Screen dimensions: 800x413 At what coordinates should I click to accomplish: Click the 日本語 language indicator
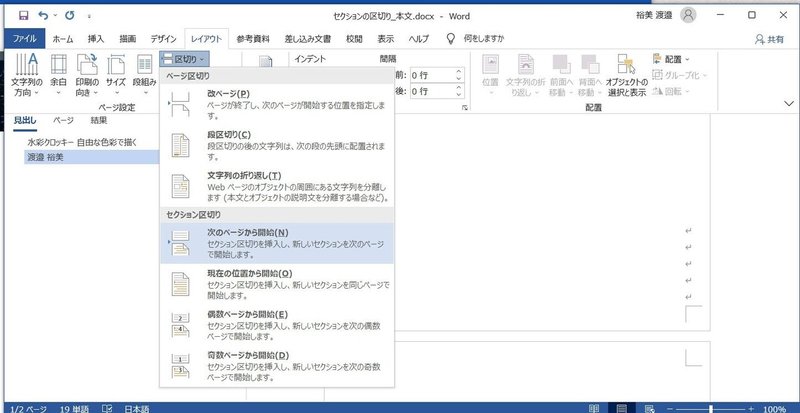[137, 409]
